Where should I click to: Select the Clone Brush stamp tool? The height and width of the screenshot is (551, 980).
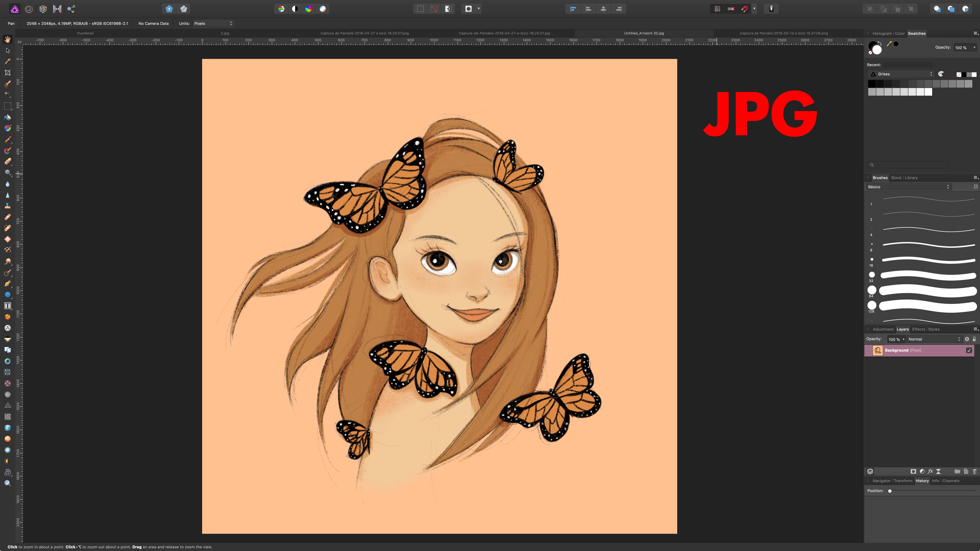click(8, 206)
